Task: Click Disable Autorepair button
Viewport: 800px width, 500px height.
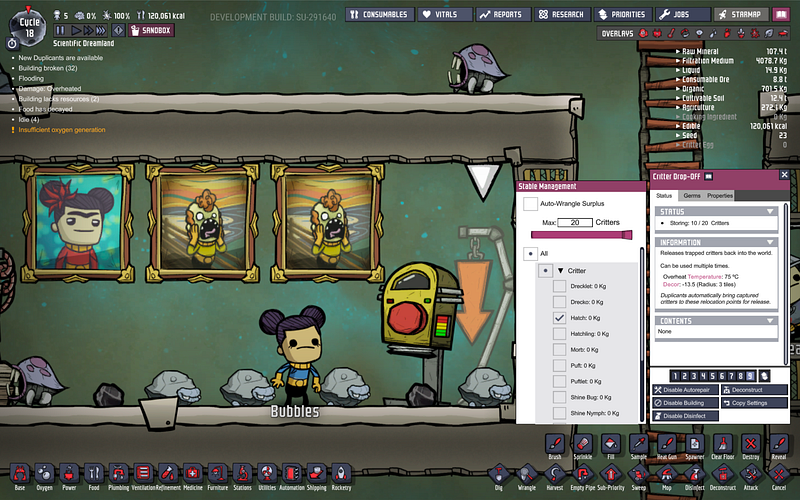Action: tap(685, 390)
